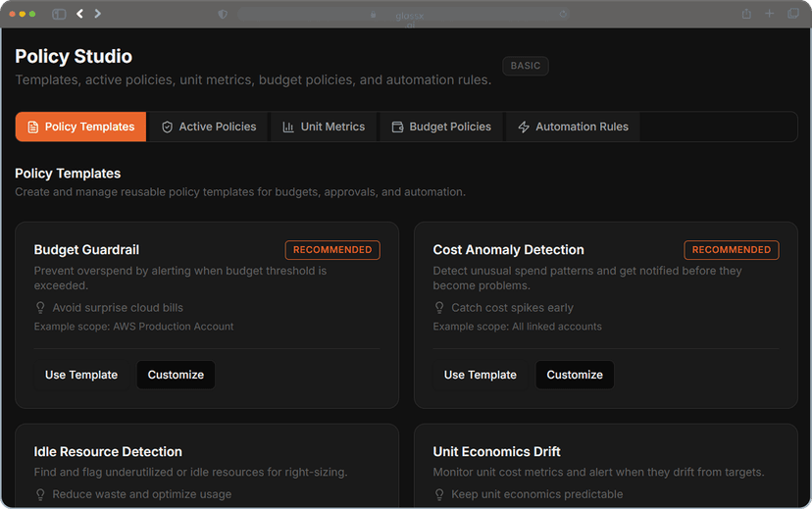The height and width of the screenshot is (509, 812).
Task: Show the browser tab overview icon
Action: (x=792, y=14)
